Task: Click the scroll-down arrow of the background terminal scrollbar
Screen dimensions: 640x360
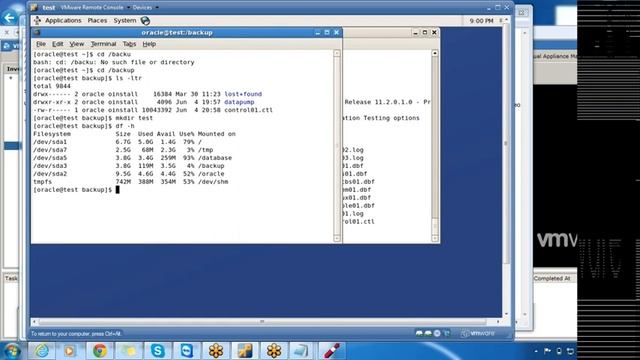Action: pyautogui.click(x=435, y=238)
